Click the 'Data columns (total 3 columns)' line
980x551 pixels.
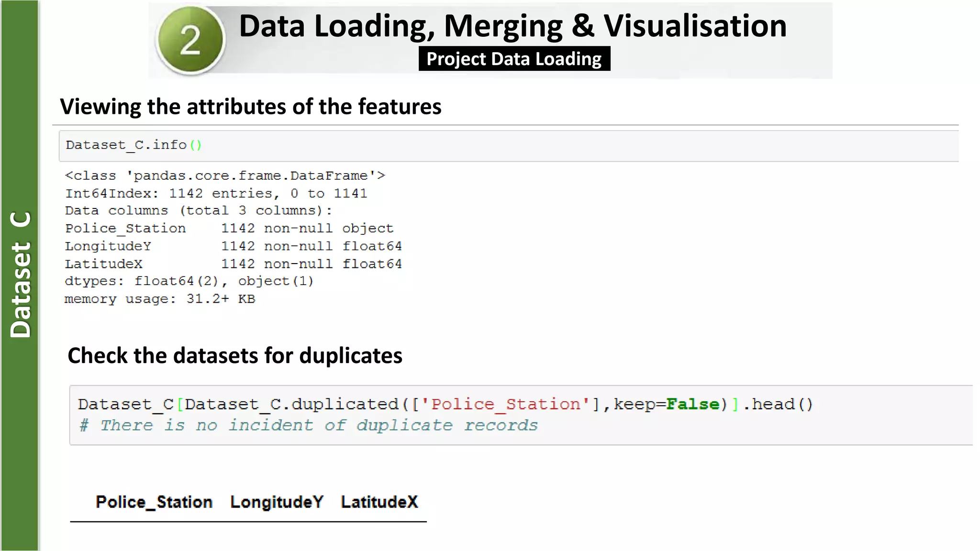click(199, 210)
